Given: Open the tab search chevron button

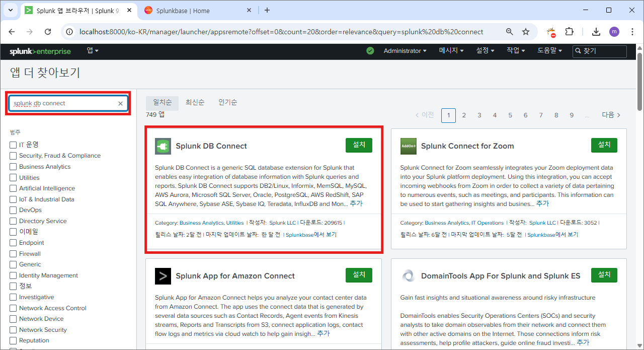Looking at the screenshot, I should [x=11, y=10].
